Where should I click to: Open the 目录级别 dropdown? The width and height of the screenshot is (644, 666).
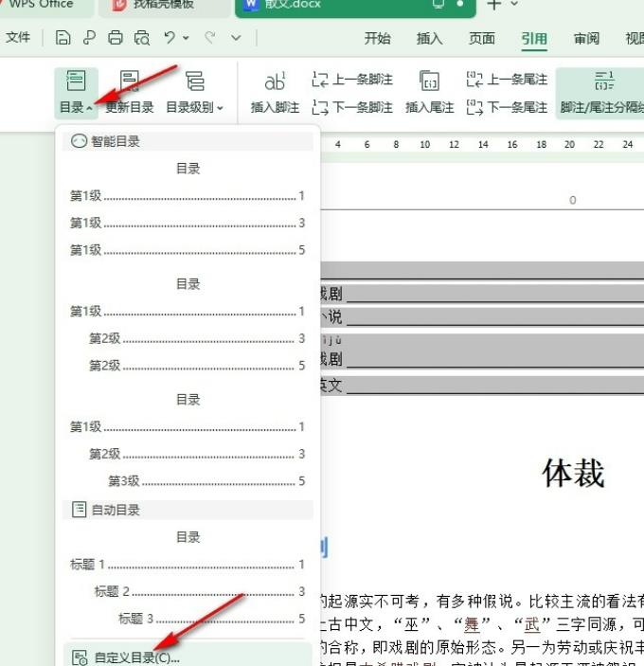click(194, 92)
